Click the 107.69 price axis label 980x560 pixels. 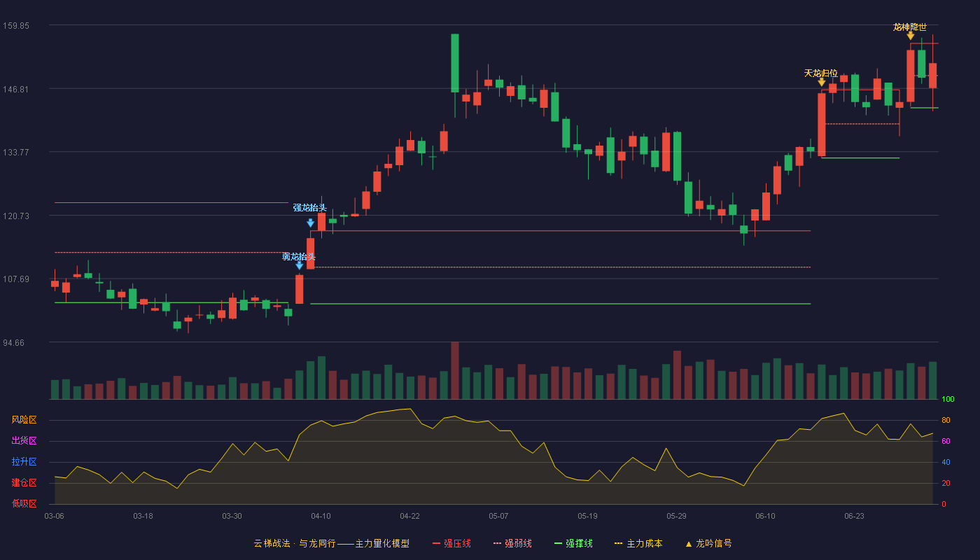click(x=15, y=279)
